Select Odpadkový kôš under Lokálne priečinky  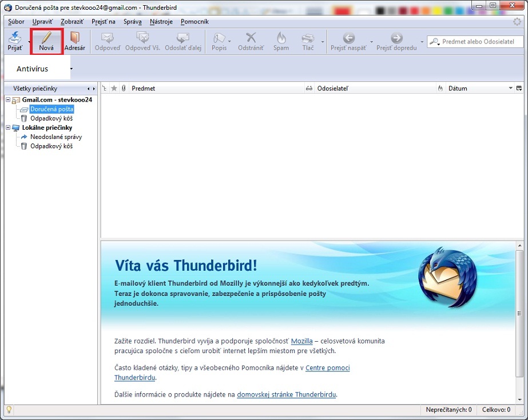point(51,146)
